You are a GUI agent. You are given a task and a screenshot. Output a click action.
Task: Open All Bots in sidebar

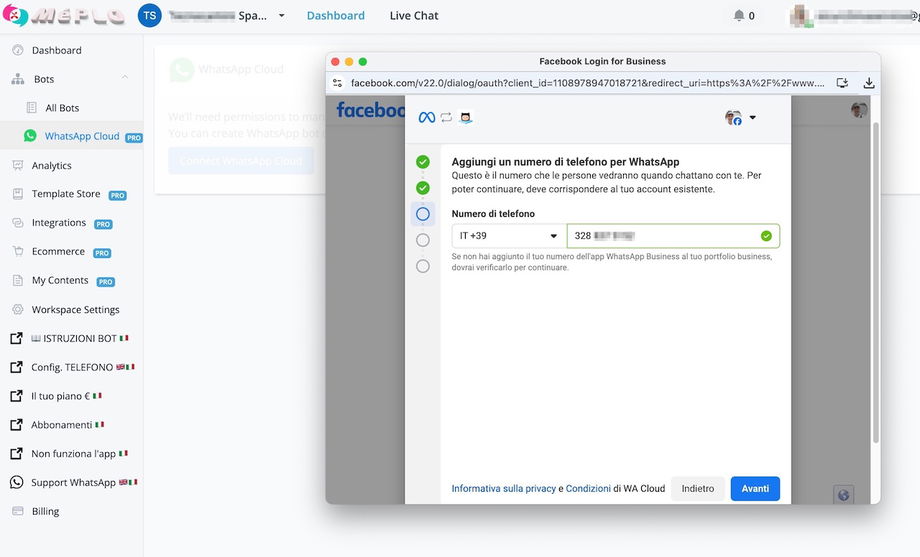(62, 108)
